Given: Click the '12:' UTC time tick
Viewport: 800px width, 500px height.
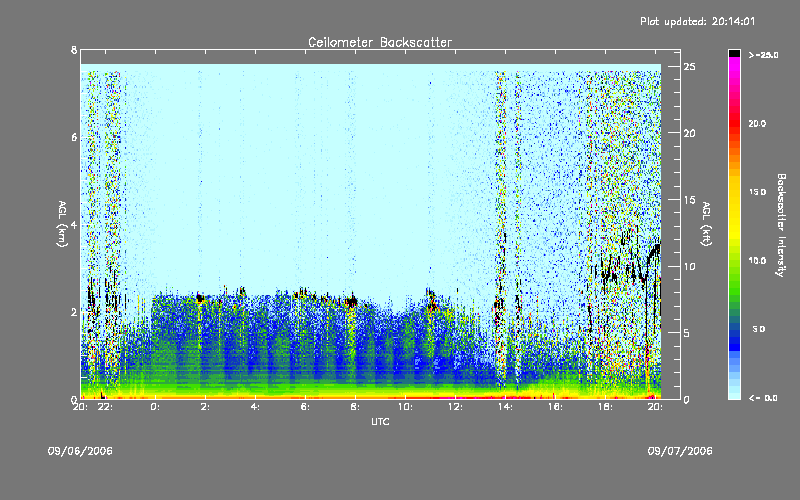Looking at the screenshot, I should [x=455, y=407].
